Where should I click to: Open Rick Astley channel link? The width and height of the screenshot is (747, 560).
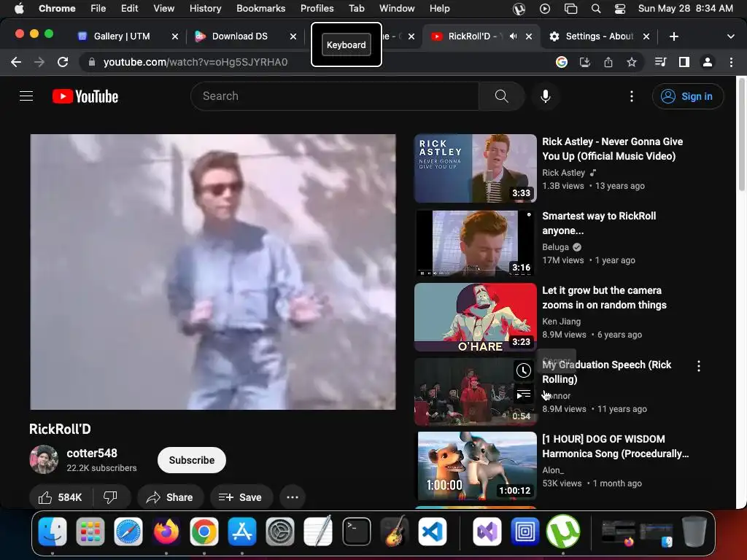pos(564,173)
